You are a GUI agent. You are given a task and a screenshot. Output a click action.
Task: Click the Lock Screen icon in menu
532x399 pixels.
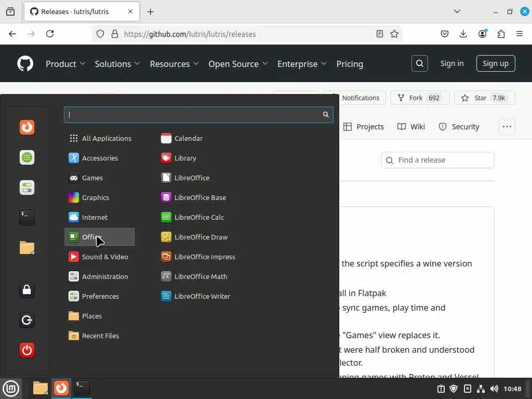27,290
